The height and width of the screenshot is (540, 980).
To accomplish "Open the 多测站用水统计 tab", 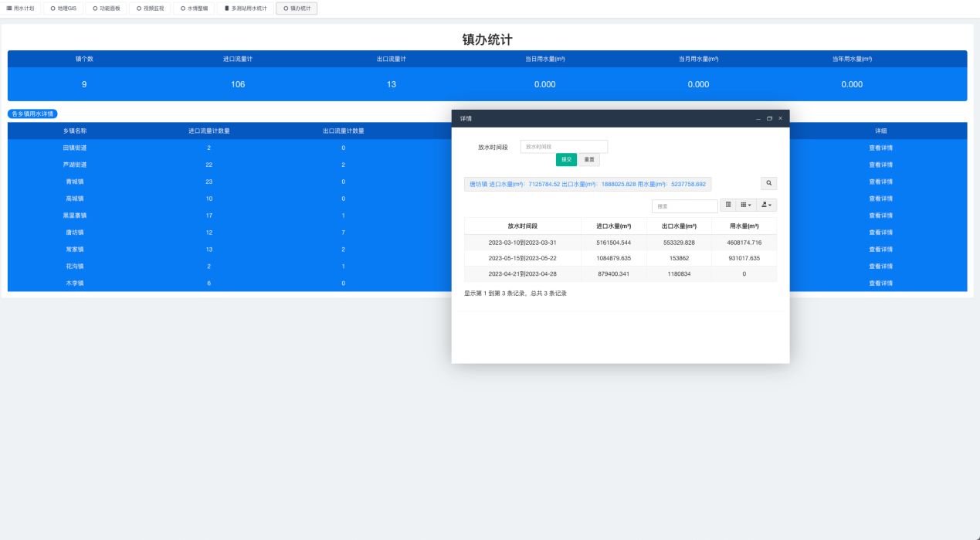I will [x=245, y=8].
